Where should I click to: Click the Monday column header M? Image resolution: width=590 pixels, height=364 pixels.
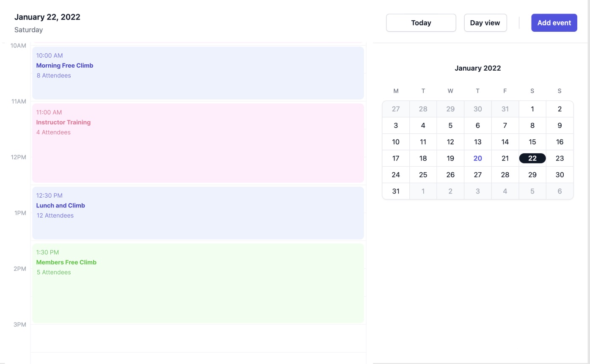(396, 91)
